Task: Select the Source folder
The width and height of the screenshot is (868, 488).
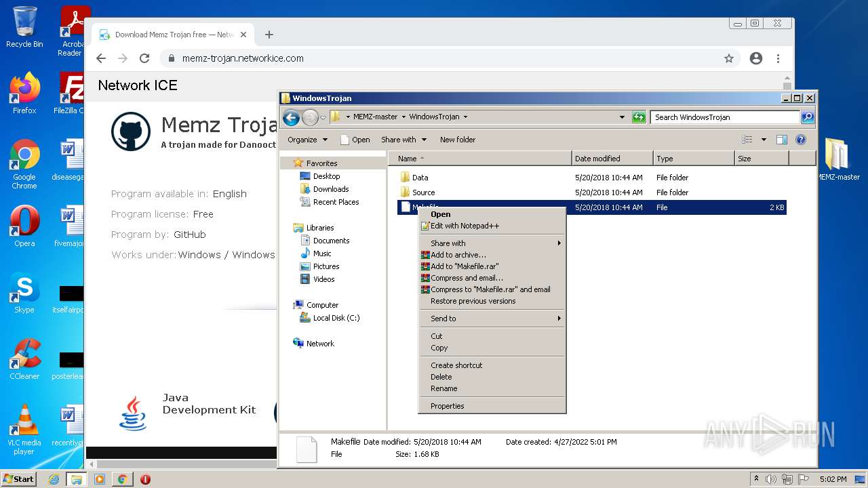Action: click(423, 192)
